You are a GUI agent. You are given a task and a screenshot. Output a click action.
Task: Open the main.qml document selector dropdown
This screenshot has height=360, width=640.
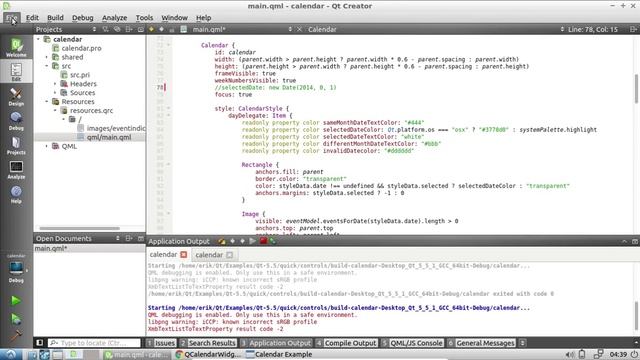coord(290,29)
